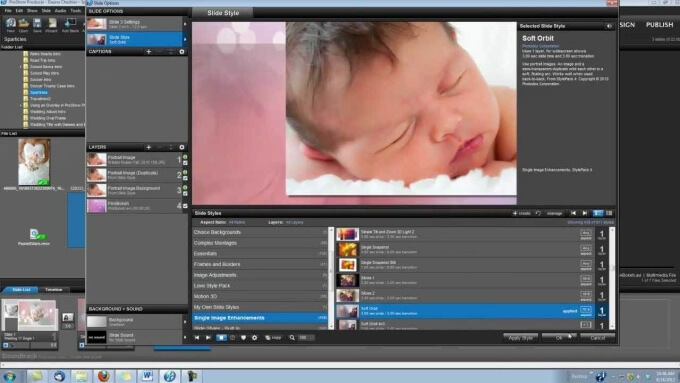Click next slide arrow in bottom dialog bar
Screen dimensions: 680x383
point(208,337)
